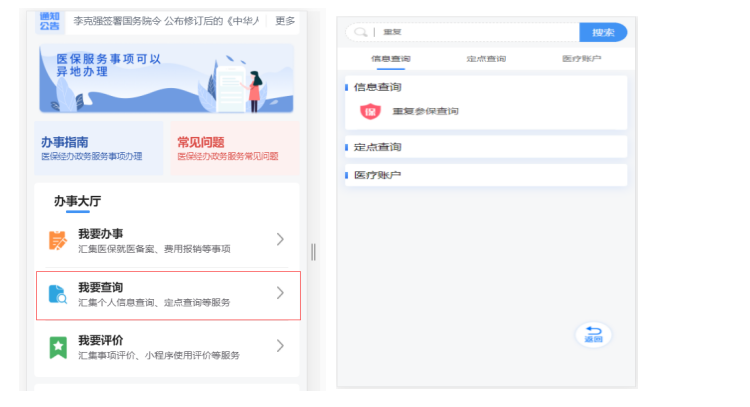This screenshot has height=407, width=750.
Task: Click the blue 搜索 button
Action: click(x=603, y=33)
